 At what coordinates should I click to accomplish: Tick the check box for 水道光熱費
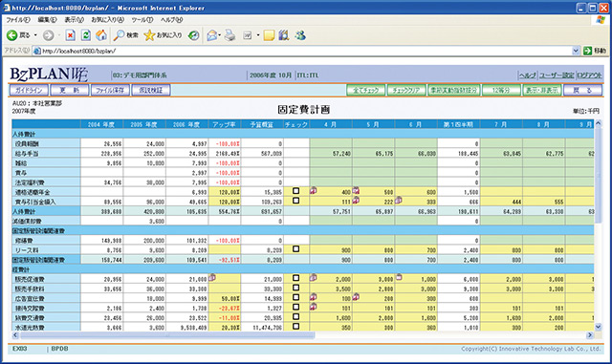[296, 326]
